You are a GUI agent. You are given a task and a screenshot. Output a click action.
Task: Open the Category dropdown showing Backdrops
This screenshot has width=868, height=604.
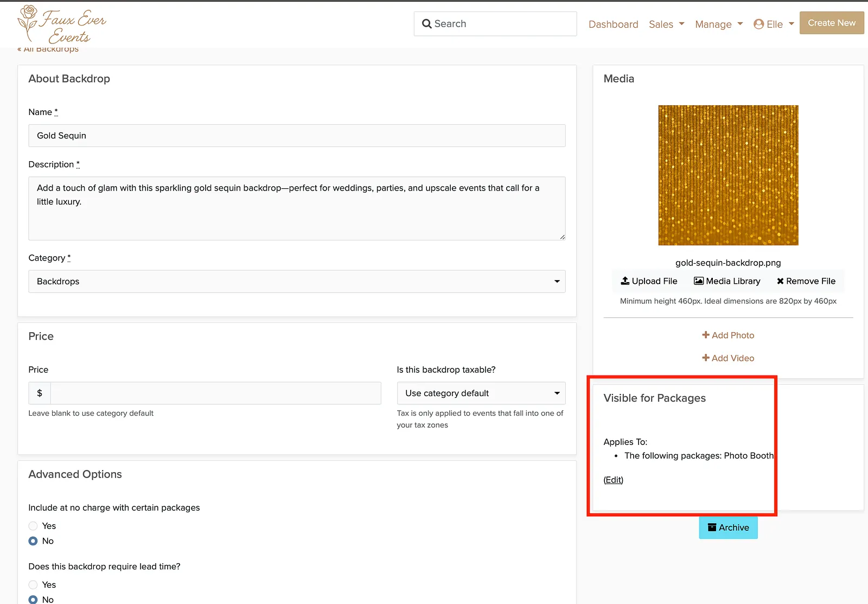pyautogui.click(x=297, y=281)
